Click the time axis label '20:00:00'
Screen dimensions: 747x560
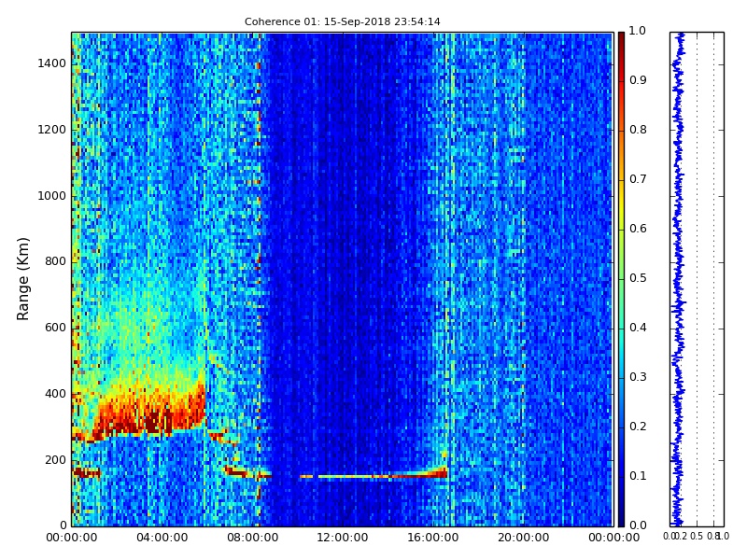(524, 538)
